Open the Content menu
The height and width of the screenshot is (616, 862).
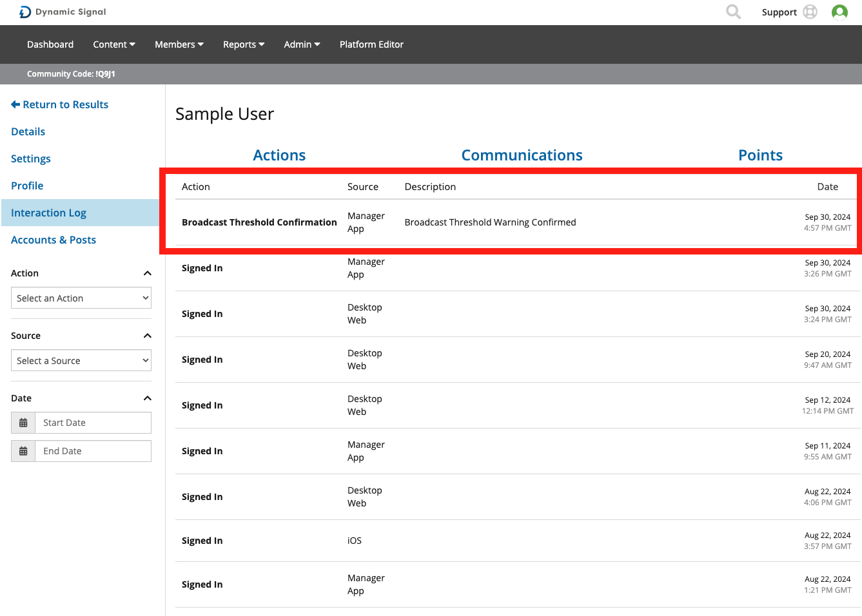click(x=114, y=44)
